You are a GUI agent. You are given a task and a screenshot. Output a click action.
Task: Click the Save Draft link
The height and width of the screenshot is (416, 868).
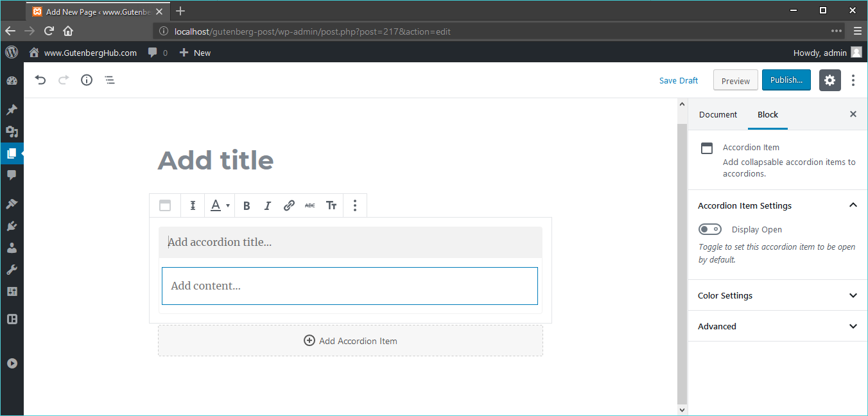[679, 80]
